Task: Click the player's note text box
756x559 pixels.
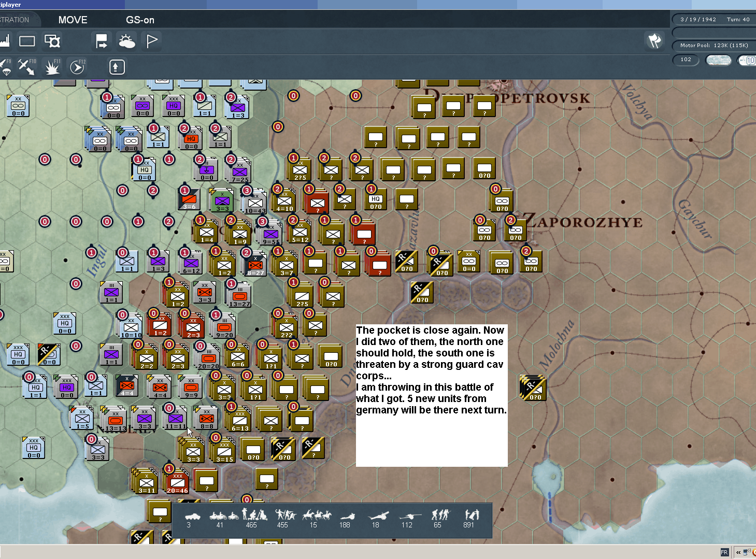Action: [x=432, y=396]
